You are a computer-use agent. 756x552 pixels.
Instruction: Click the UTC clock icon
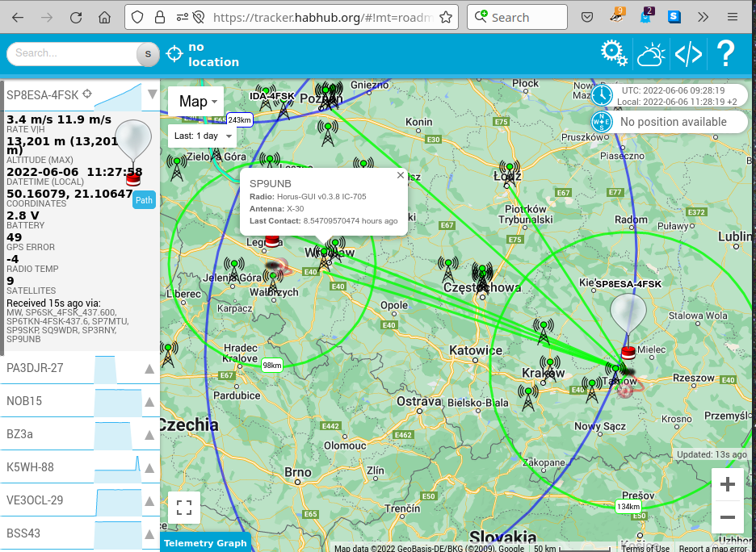(x=602, y=95)
